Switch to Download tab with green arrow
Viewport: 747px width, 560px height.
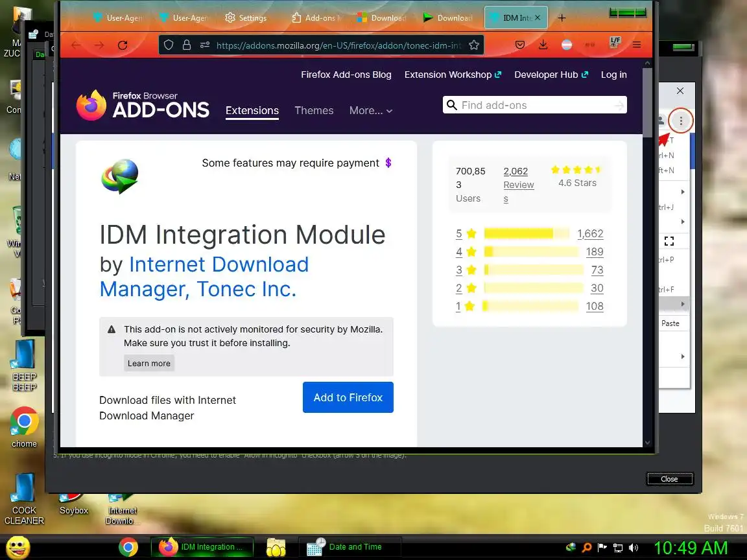point(449,18)
